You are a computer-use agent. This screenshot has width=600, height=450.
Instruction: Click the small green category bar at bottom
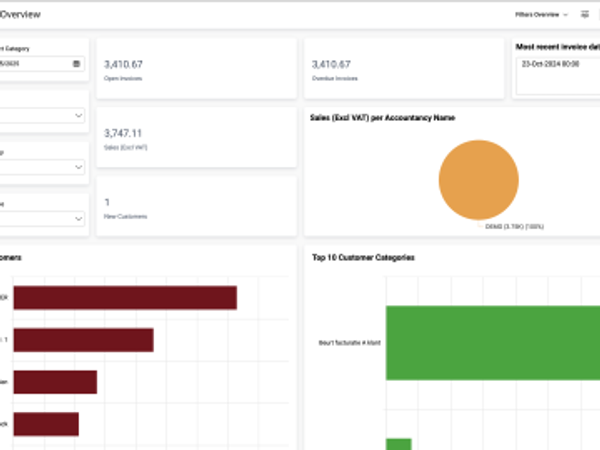(399, 444)
